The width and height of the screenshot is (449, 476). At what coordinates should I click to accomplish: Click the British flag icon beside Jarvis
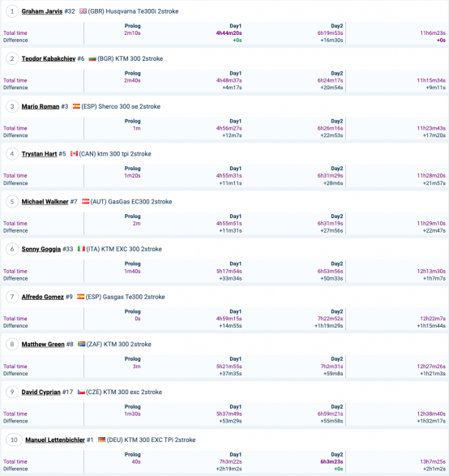tap(83, 11)
